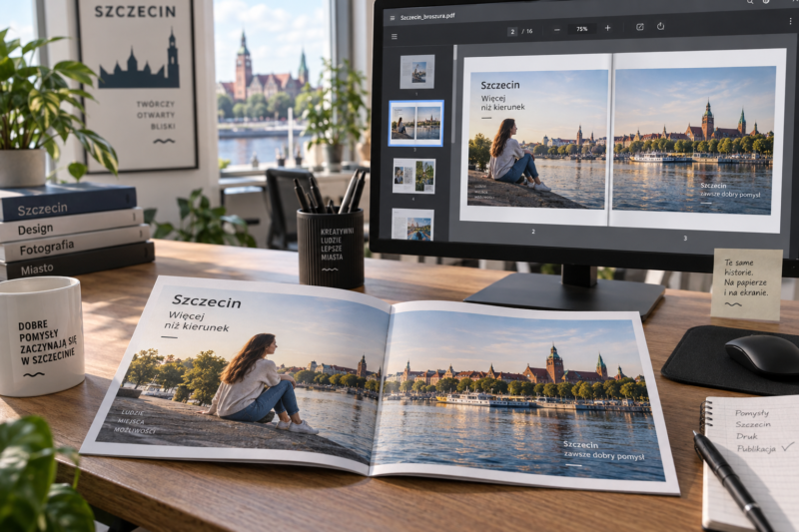Click 'zawsze dobry pomysł' text on monitor page 3
Viewport: 799px width, 532px height.
point(730,195)
